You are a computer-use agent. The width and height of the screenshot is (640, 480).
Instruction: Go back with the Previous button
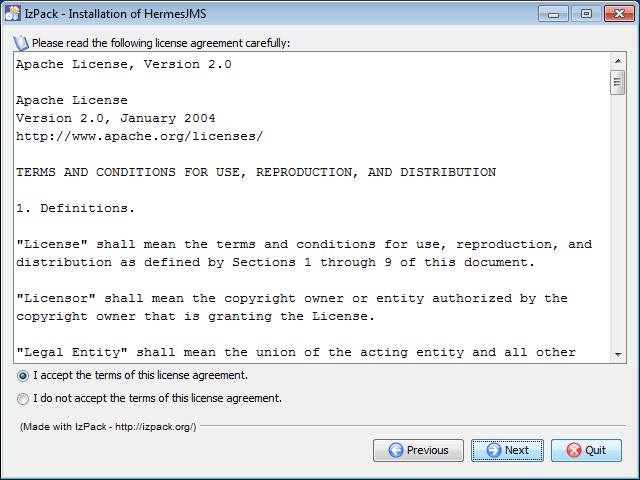(x=418, y=450)
